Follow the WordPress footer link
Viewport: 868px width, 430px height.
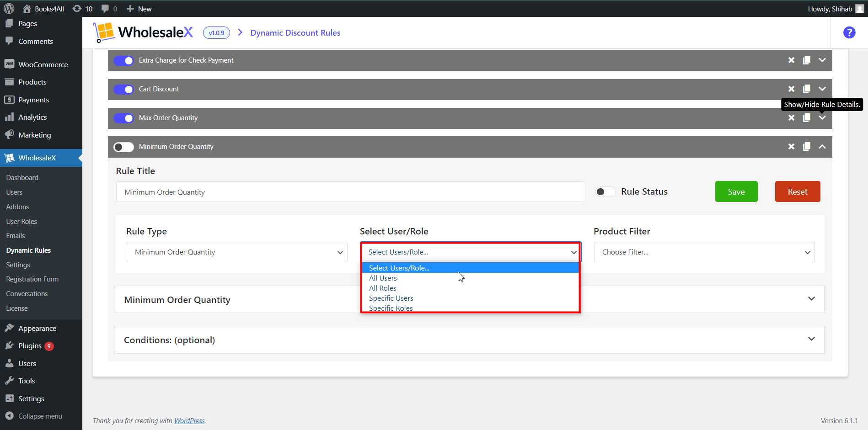tap(189, 421)
